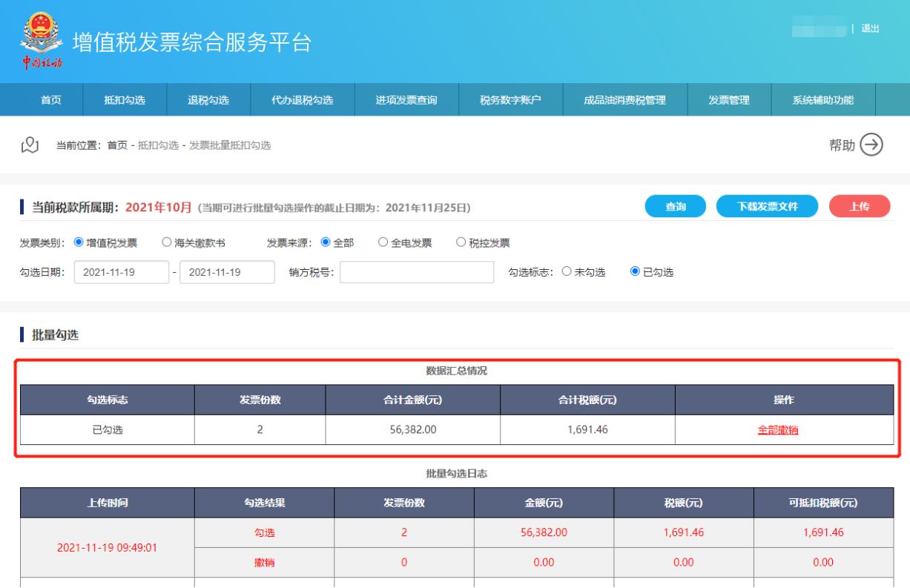Open the 税务数字账户 menu
Image resolution: width=910 pixels, height=588 pixels.
[x=511, y=102]
